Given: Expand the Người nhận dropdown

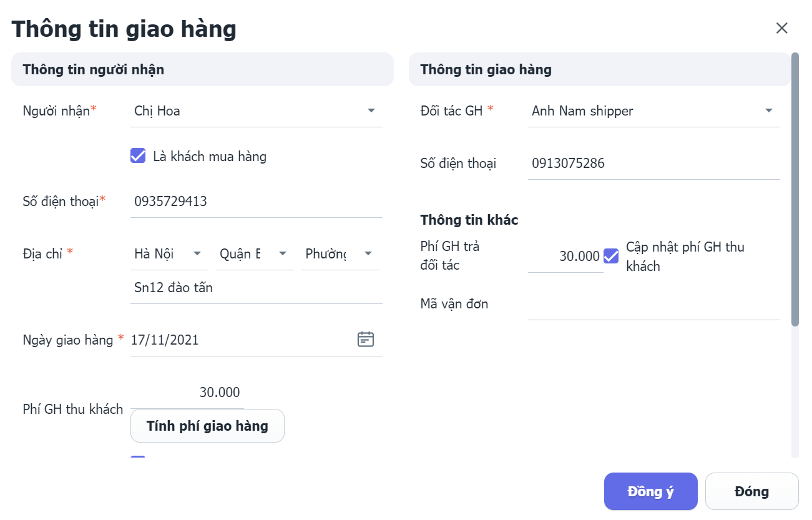Looking at the screenshot, I should point(371,111).
